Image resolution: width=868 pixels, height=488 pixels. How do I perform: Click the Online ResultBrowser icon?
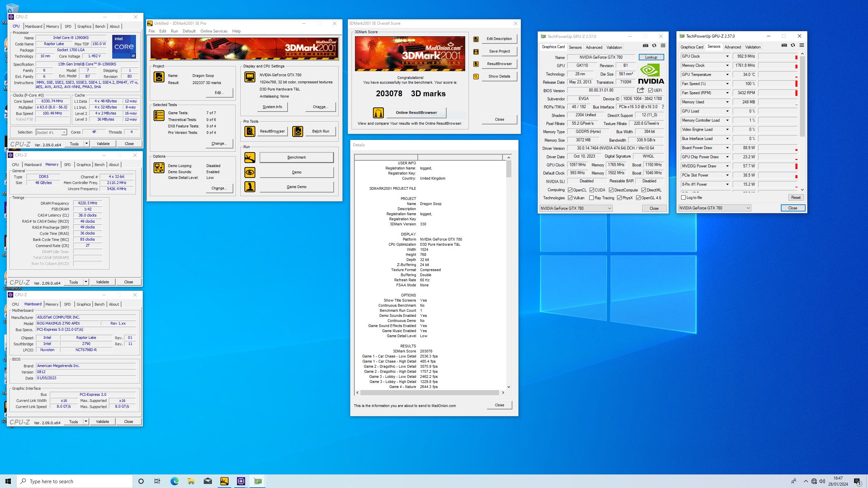tap(378, 113)
